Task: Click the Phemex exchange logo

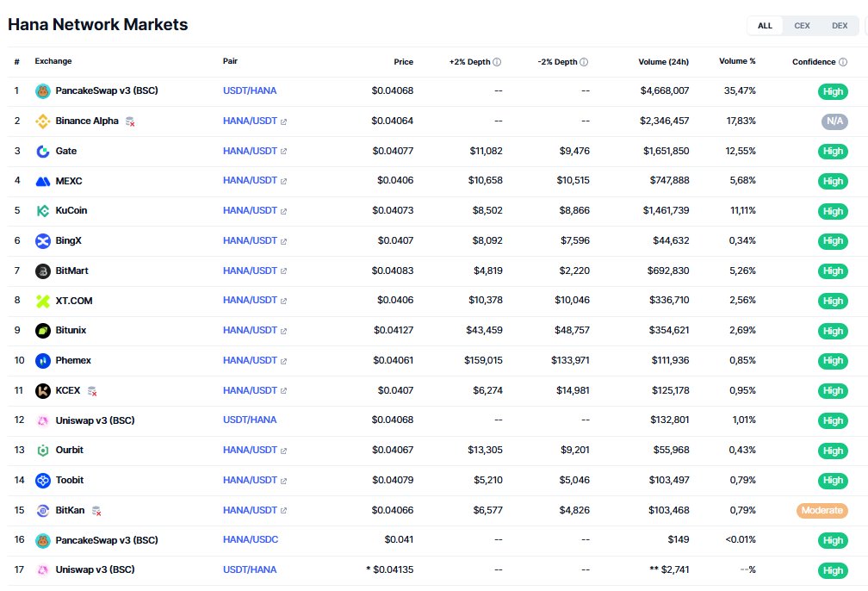Action: click(x=43, y=361)
